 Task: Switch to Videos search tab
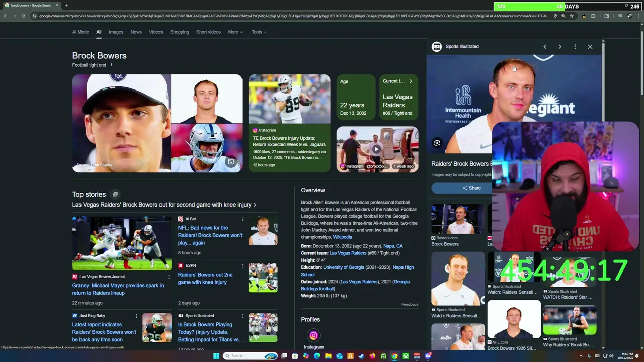coord(156,32)
